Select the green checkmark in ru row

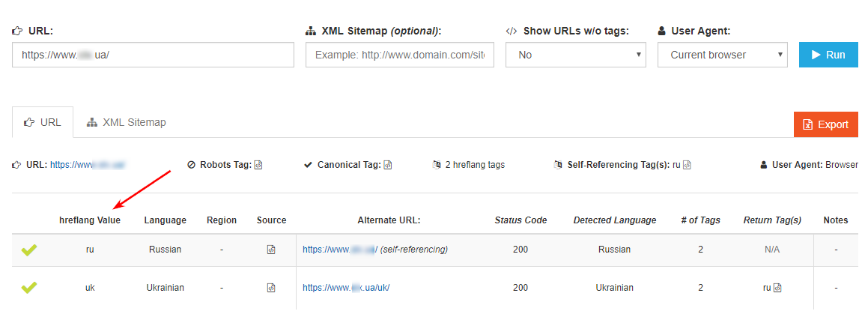click(28, 250)
